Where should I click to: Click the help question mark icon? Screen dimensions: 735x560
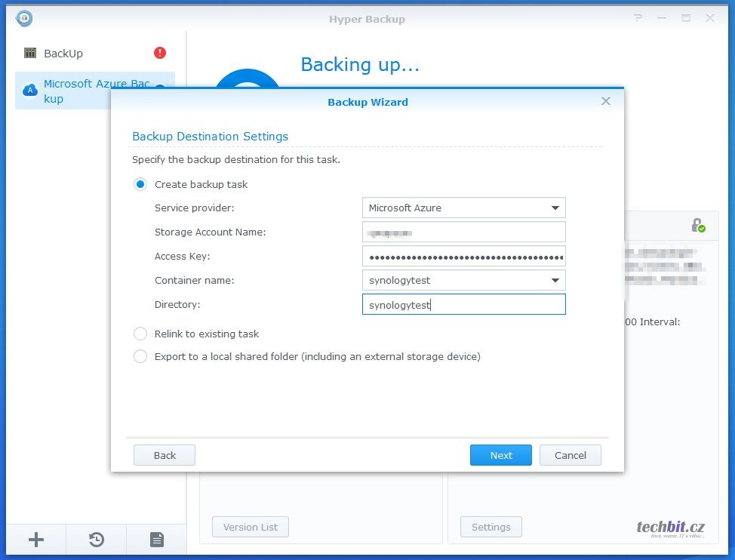638,18
